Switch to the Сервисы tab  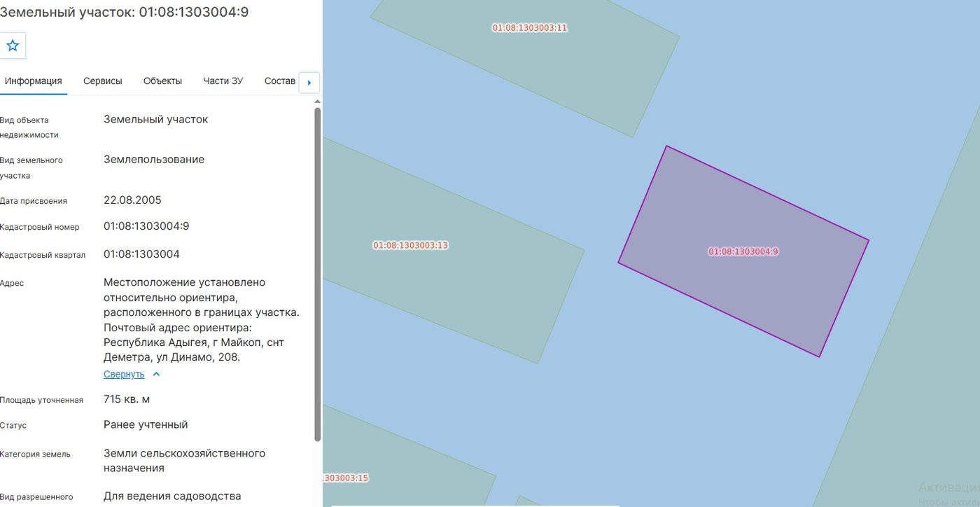[x=103, y=81]
